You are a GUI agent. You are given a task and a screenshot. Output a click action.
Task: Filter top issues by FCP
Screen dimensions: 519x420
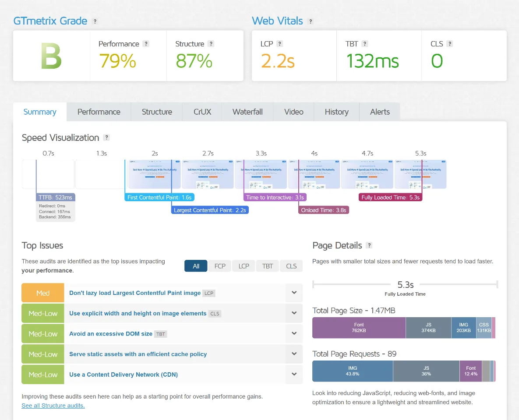tap(220, 266)
